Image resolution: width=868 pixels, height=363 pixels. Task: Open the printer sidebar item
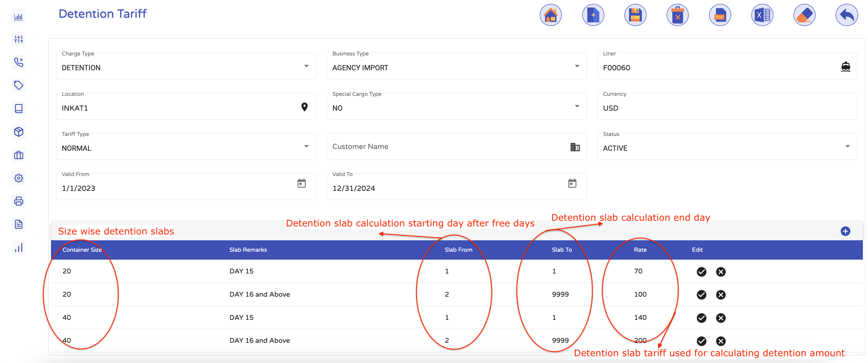click(x=18, y=201)
